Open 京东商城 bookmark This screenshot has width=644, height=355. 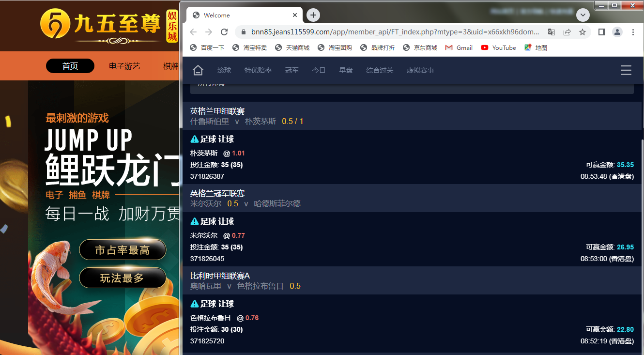pos(420,47)
